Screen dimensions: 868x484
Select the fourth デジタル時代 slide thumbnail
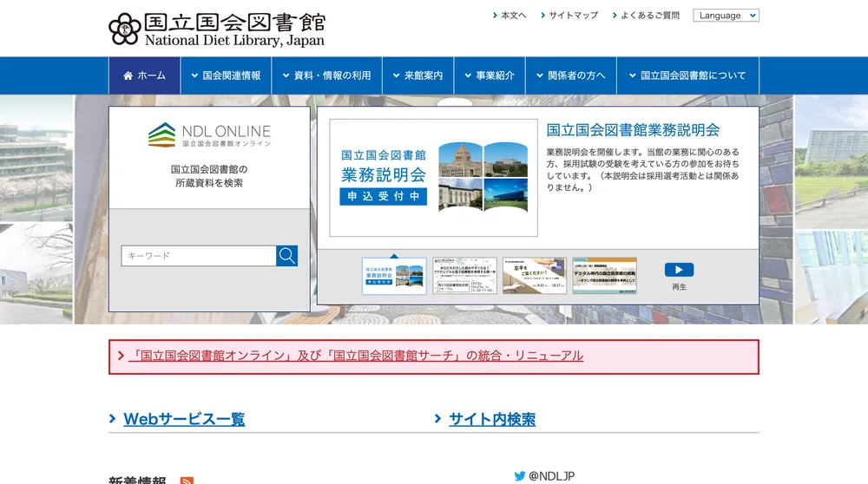(x=604, y=276)
